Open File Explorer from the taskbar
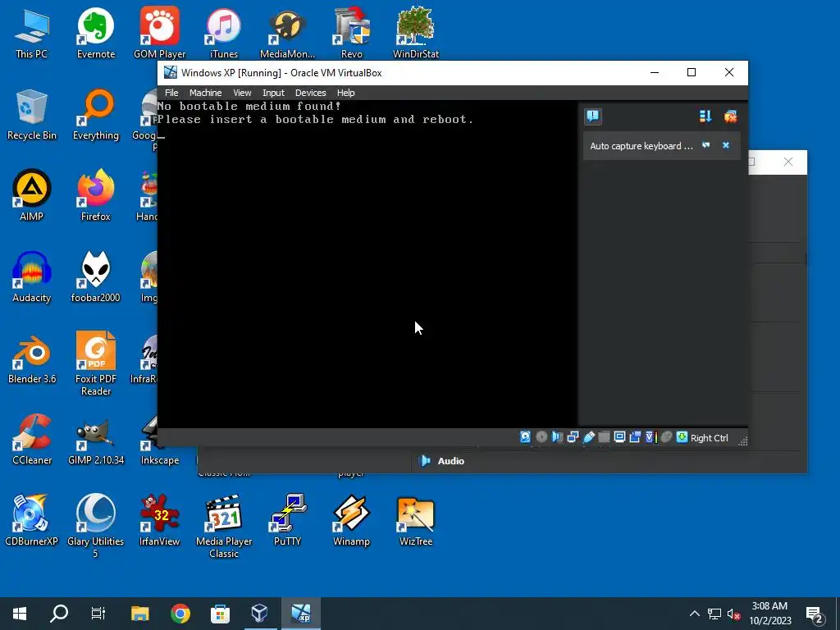Image resolution: width=840 pixels, height=630 pixels. 139,614
